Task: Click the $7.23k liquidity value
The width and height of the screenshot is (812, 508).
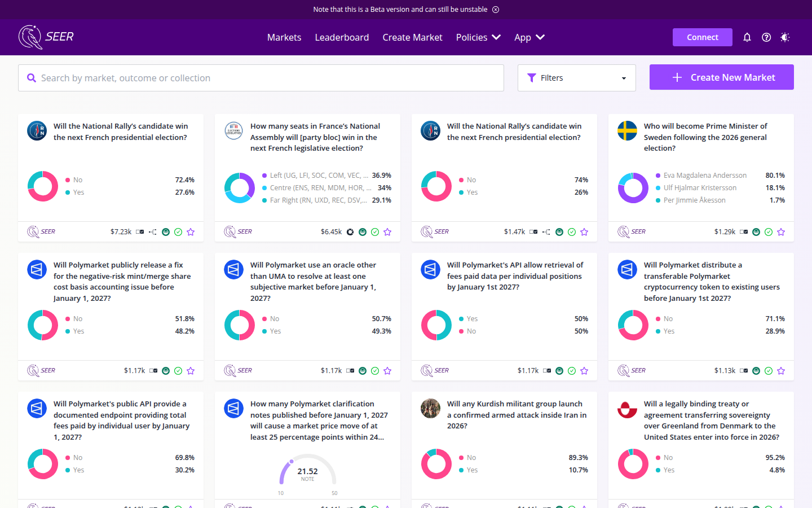Action: point(121,232)
